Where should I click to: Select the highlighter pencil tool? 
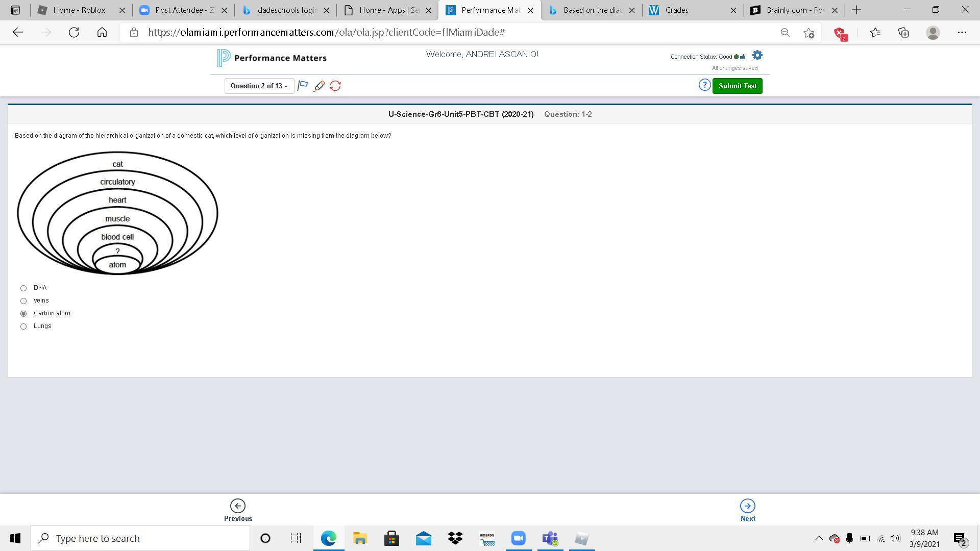pyautogui.click(x=319, y=86)
